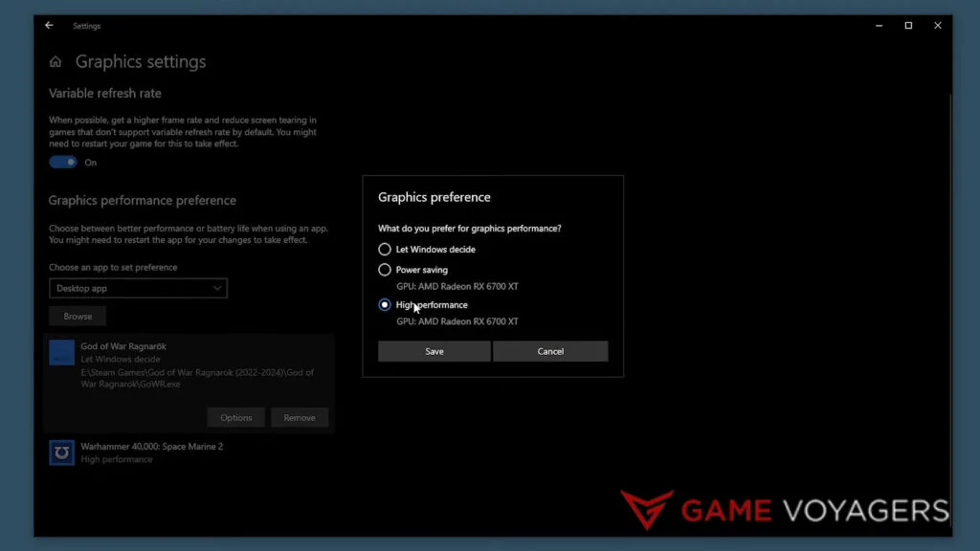Turn off the Variable refresh rate toggle
This screenshot has width=980, height=551.
[63, 163]
